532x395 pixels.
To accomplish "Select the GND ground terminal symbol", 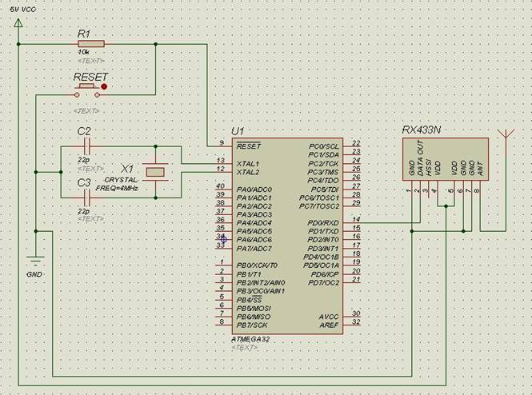I will point(34,260).
